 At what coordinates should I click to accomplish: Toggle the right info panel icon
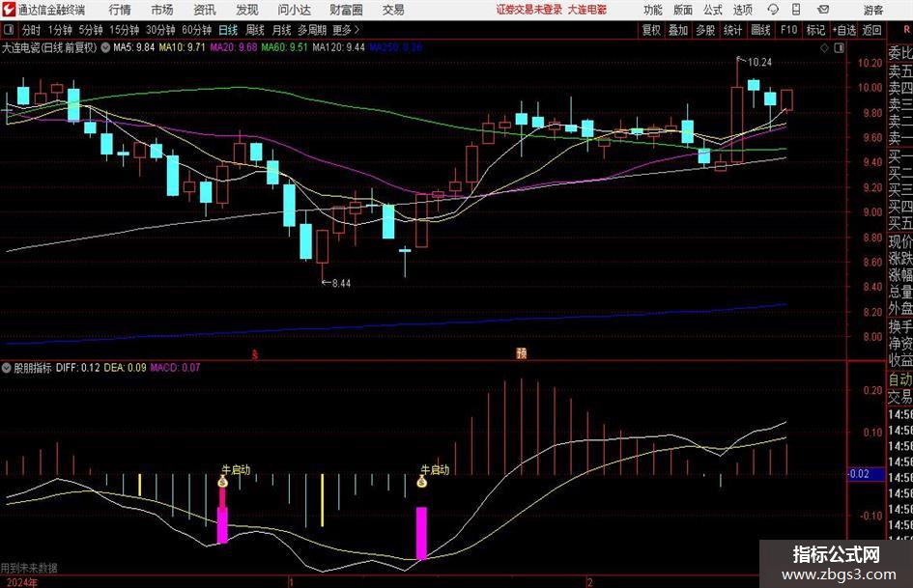[x=839, y=48]
